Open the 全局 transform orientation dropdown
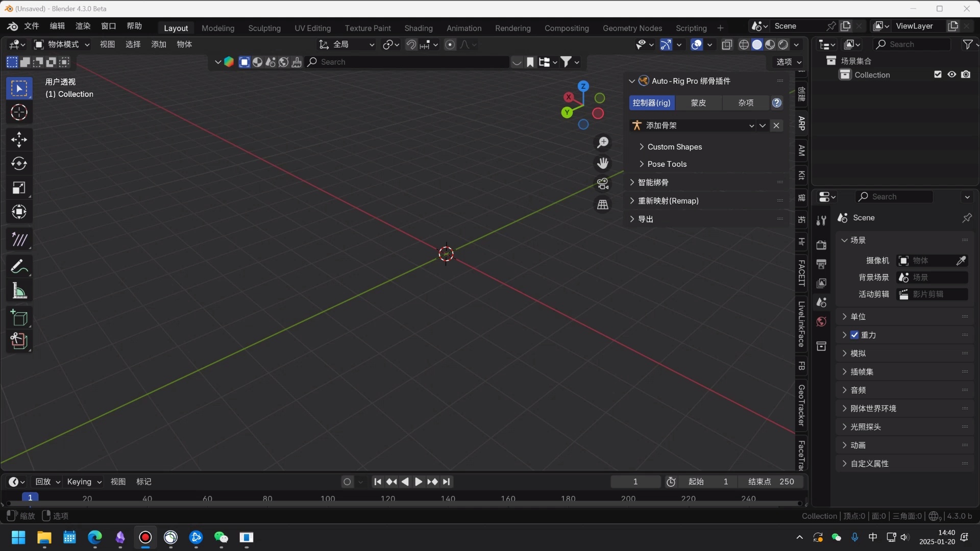 (347, 45)
